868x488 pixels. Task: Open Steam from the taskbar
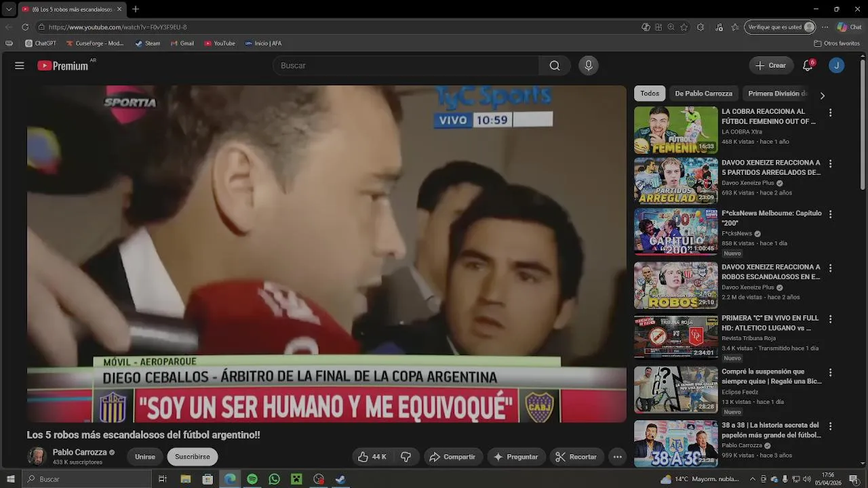[x=340, y=479]
